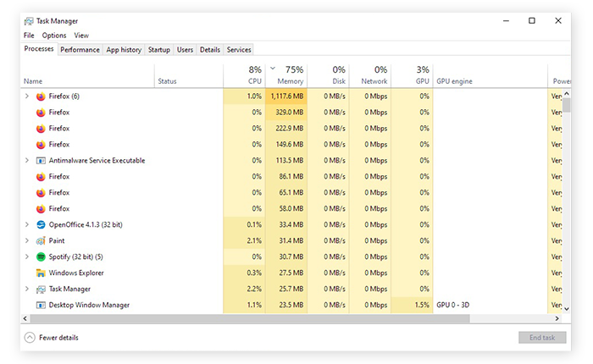This screenshot has height=364, width=593.
Task: Expand the Spotify (32 bit) process group
Action: tap(27, 257)
